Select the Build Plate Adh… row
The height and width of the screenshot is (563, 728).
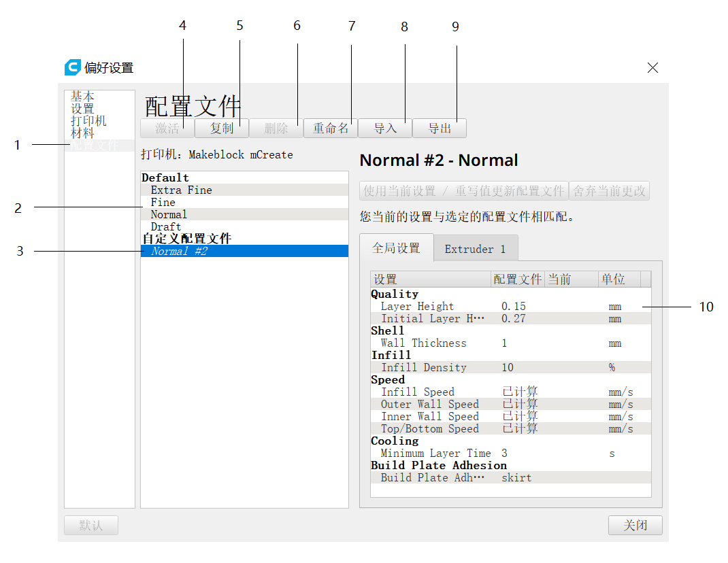click(511, 477)
